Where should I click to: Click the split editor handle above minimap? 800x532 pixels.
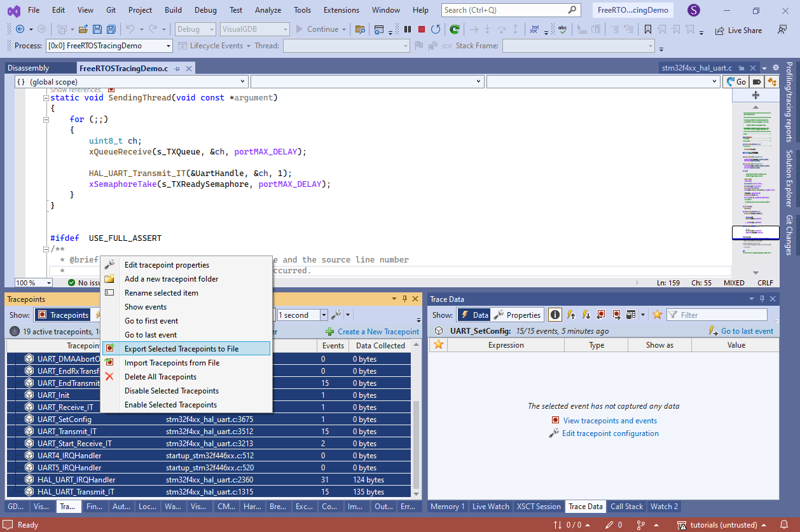tap(755, 95)
